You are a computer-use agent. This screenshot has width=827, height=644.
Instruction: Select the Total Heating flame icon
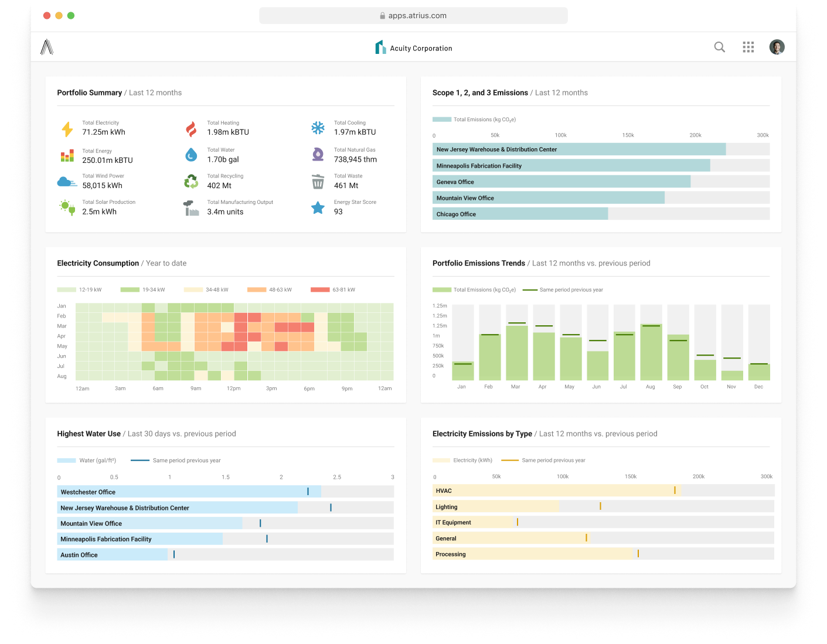click(191, 129)
